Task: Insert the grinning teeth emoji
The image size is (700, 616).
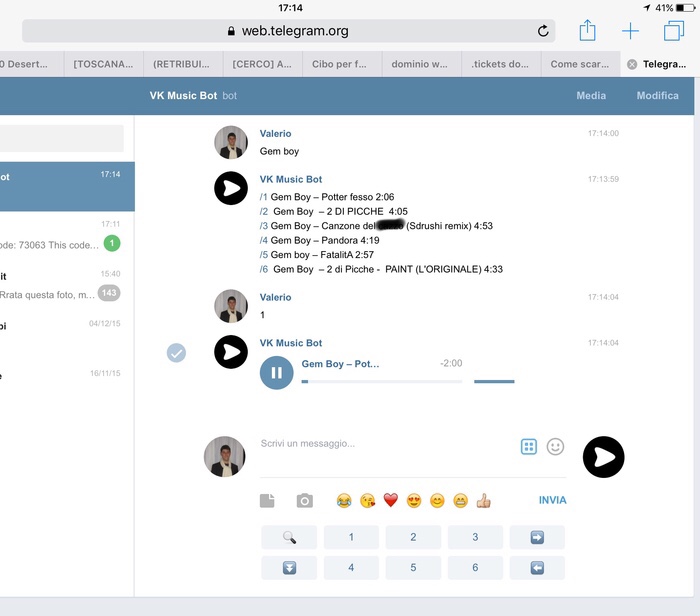Action: tap(460, 501)
